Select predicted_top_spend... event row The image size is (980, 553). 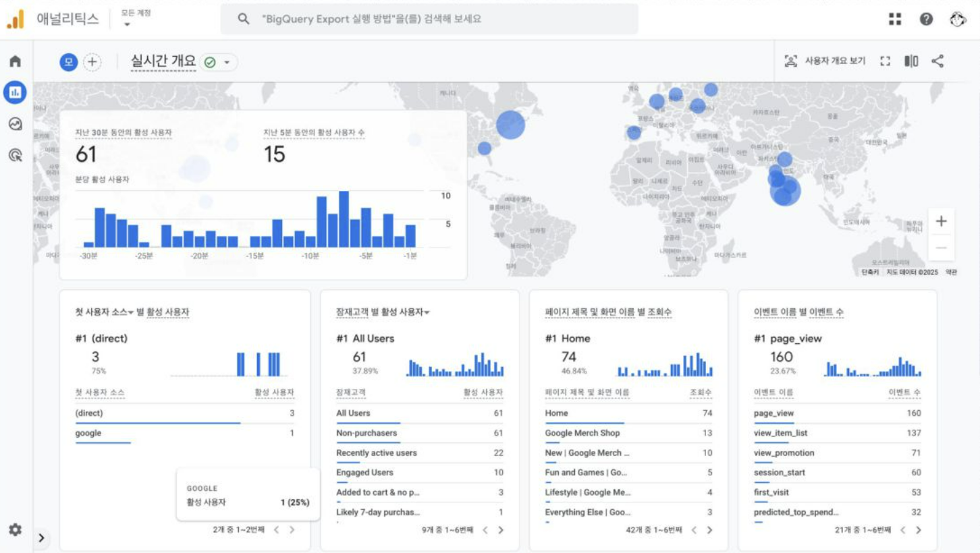click(838, 513)
